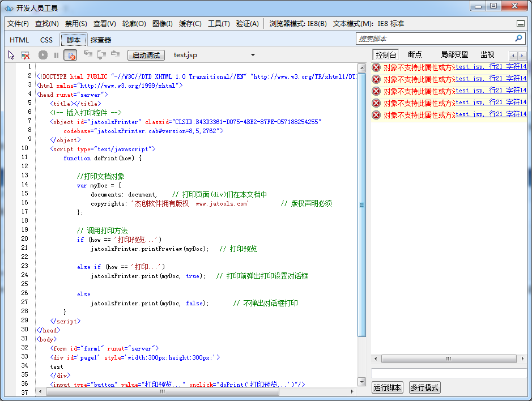
Task: Select the 监视 watch tab
Action: click(x=487, y=54)
